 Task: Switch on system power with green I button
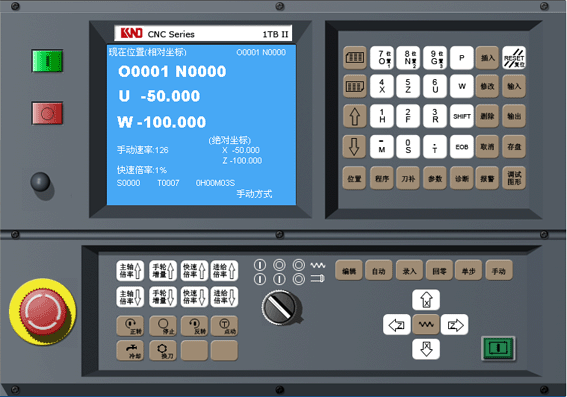click(47, 61)
